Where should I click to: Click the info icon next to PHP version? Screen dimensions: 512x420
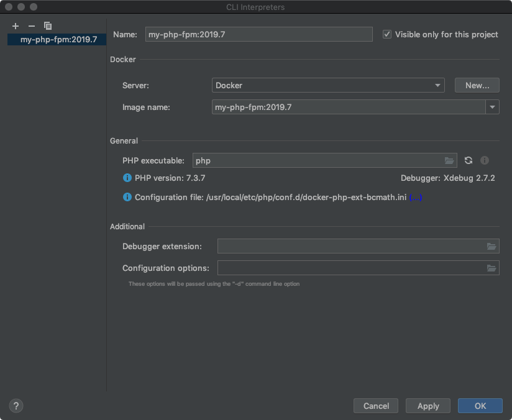pos(127,178)
